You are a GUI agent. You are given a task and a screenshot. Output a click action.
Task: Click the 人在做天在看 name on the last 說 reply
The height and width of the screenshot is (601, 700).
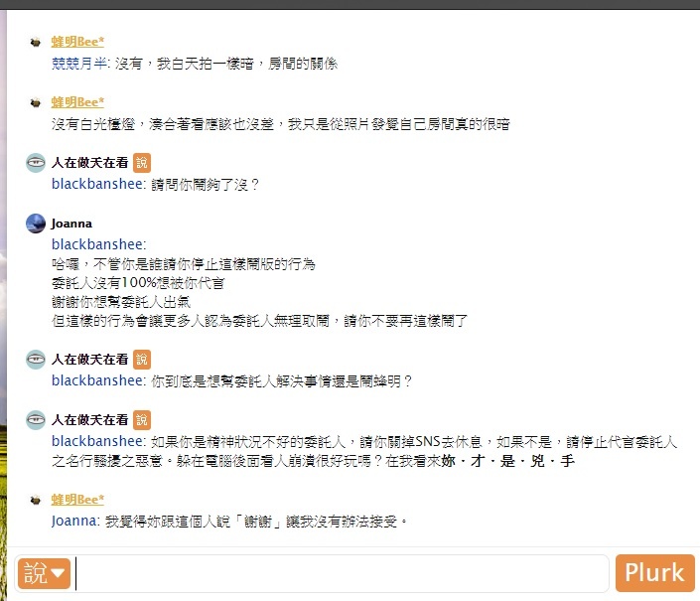click(89, 420)
